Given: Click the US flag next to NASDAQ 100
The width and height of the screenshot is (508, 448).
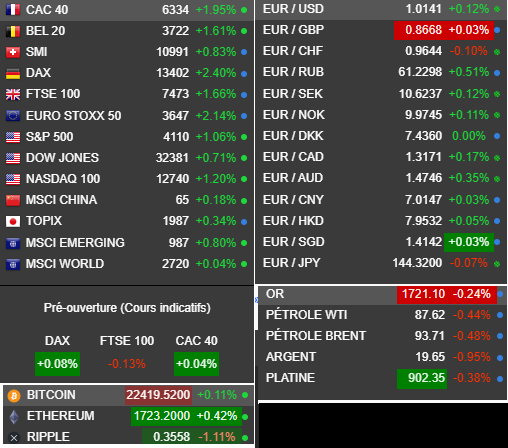Looking at the screenshot, I should click(x=13, y=179).
